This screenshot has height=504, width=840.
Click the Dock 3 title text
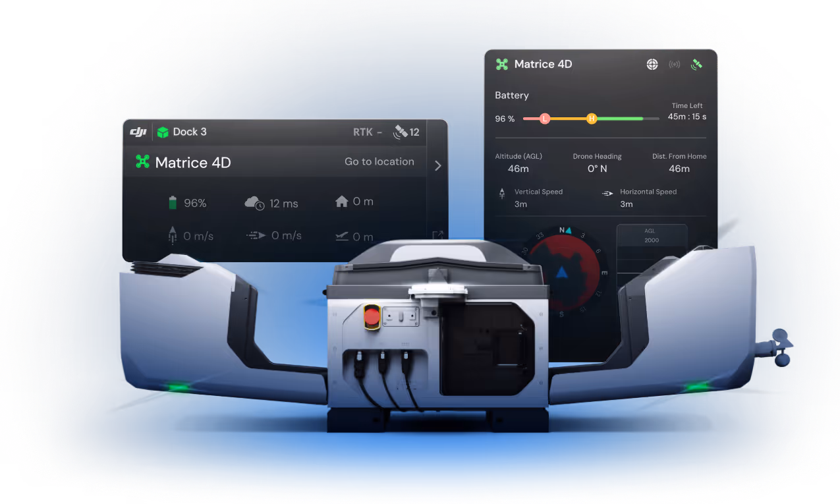pos(190,132)
